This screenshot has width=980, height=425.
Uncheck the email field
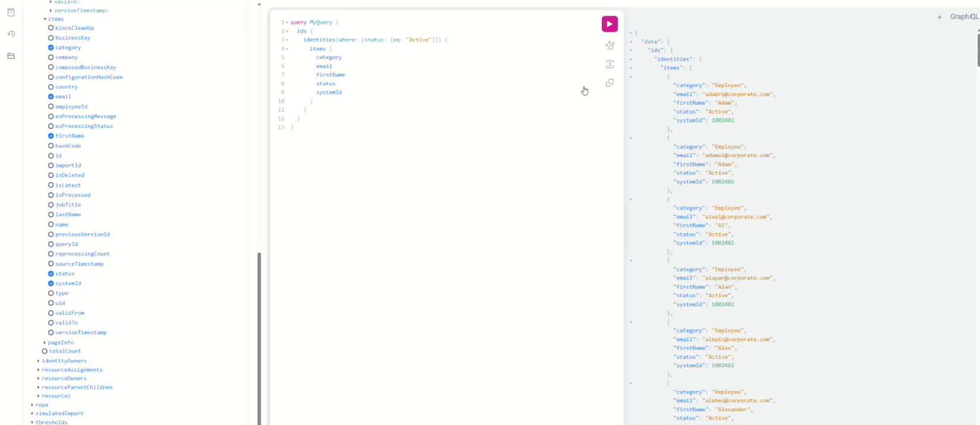(x=51, y=96)
